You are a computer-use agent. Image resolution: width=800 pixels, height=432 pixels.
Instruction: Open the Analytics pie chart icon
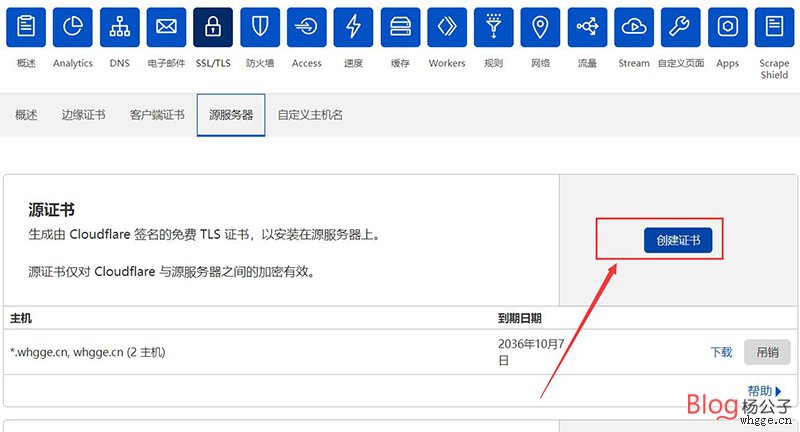(x=72, y=27)
